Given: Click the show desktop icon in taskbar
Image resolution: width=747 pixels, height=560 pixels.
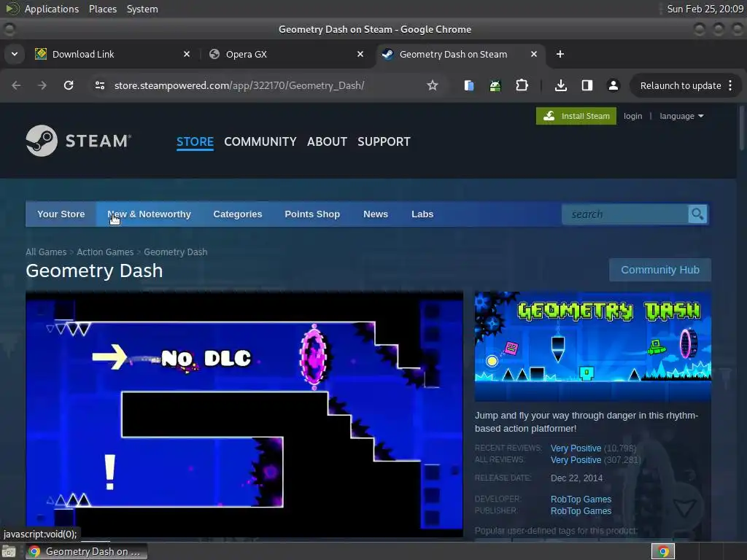Looking at the screenshot, I should [9, 551].
